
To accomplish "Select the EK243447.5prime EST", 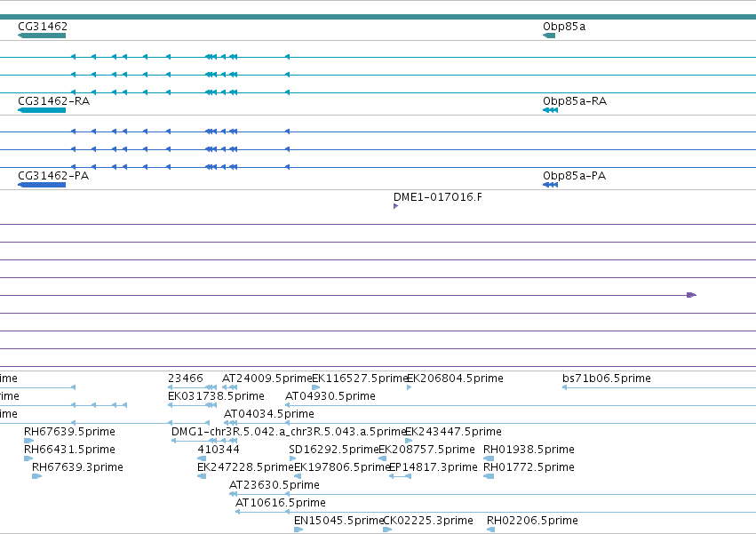I will [x=409, y=441].
